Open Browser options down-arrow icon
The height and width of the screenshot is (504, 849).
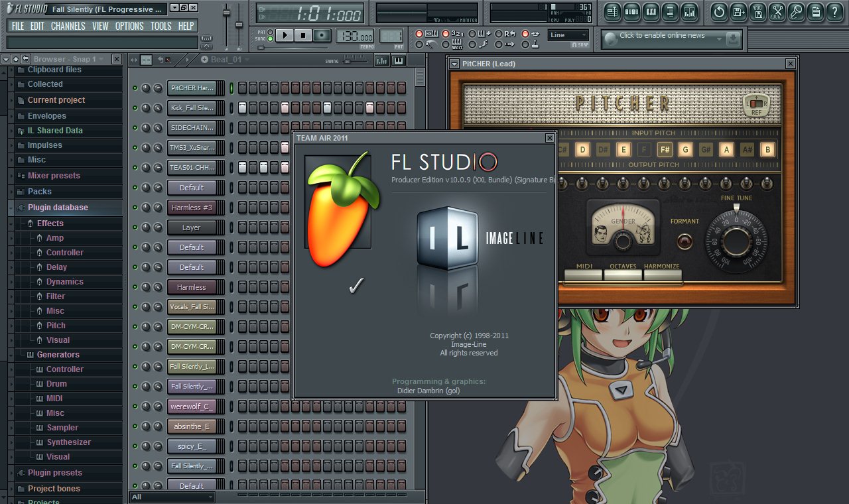6,59
